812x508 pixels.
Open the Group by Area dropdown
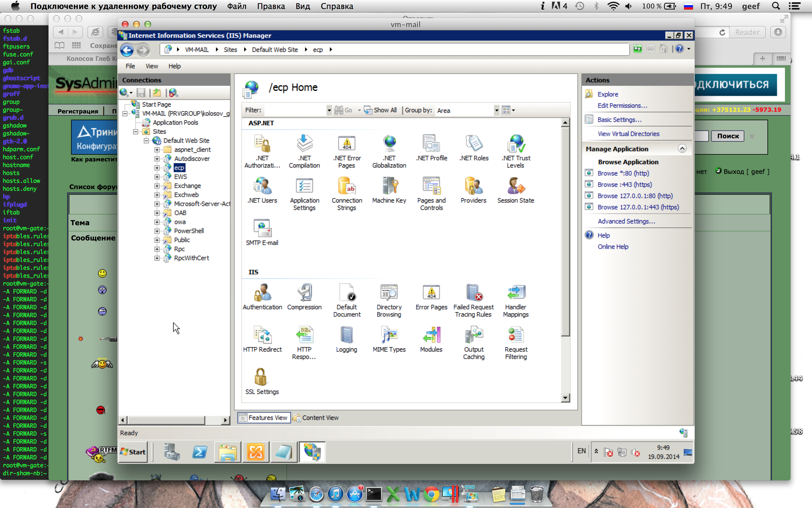click(496, 110)
